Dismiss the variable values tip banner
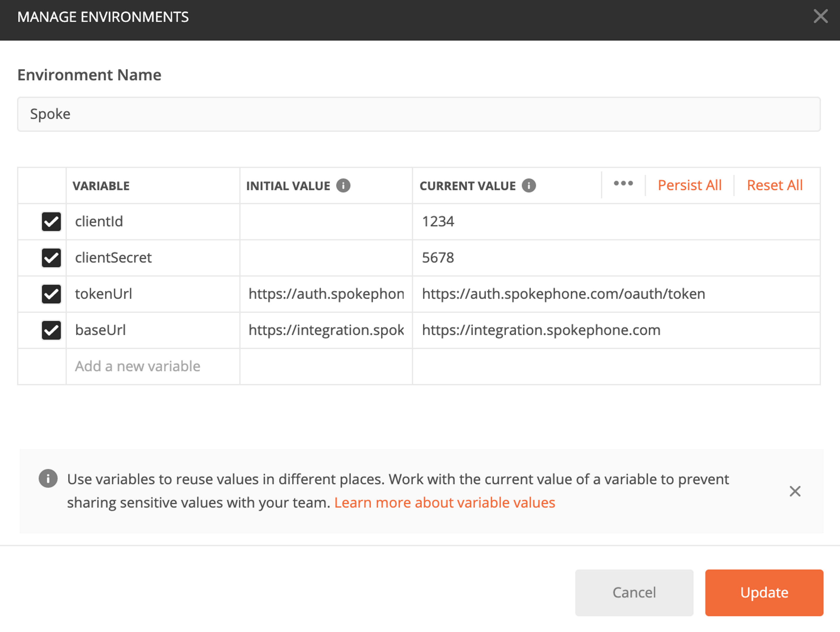840x632 pixels. pyautogui.click(x=795, y=491)
